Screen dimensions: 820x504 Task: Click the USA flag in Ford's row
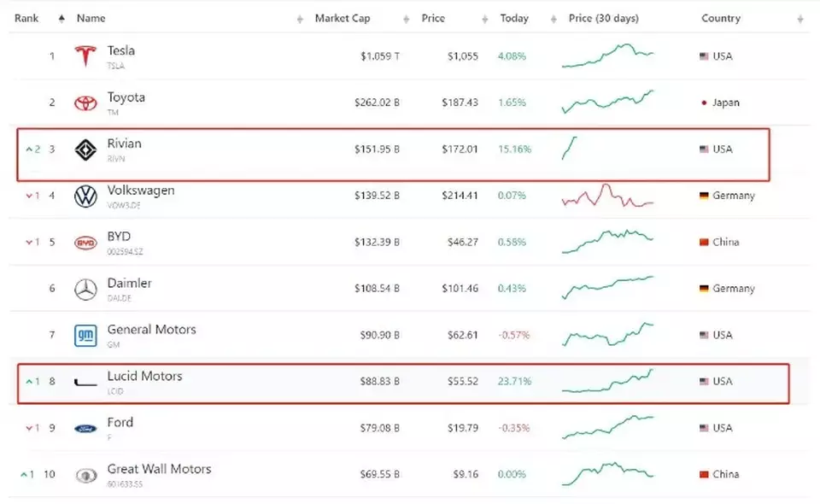(x=704, y=428)
